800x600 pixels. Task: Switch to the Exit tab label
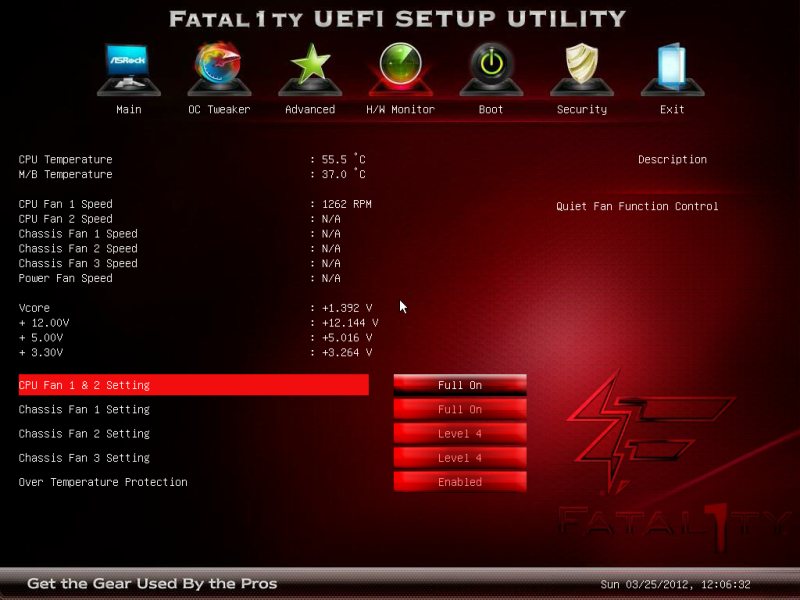672,109
